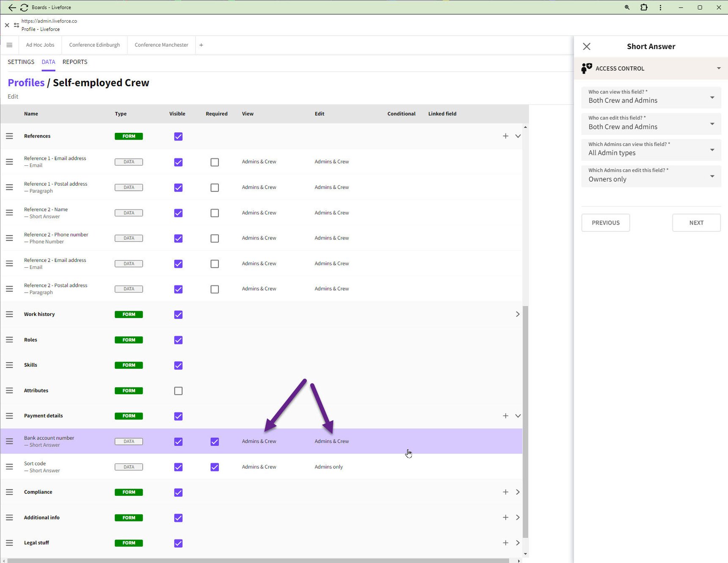Add a field to References form
Viewport: 728px width, 563px height.
click(x=505, y=136)
